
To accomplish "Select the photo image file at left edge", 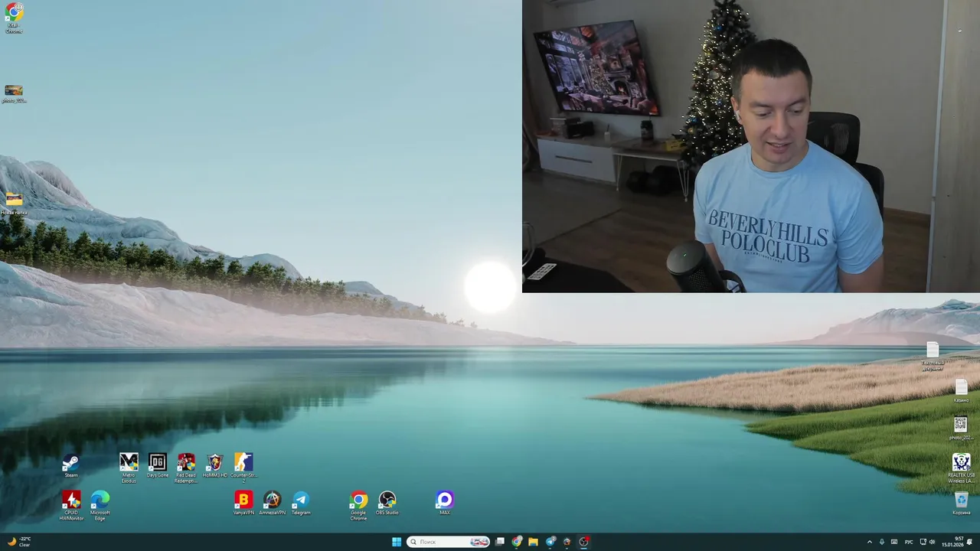I will coord(14,94).
